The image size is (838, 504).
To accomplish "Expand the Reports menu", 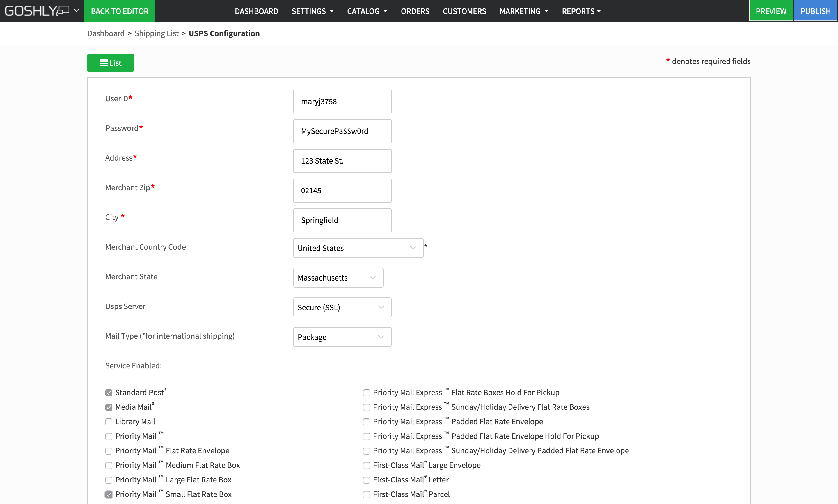I will 581,11.
